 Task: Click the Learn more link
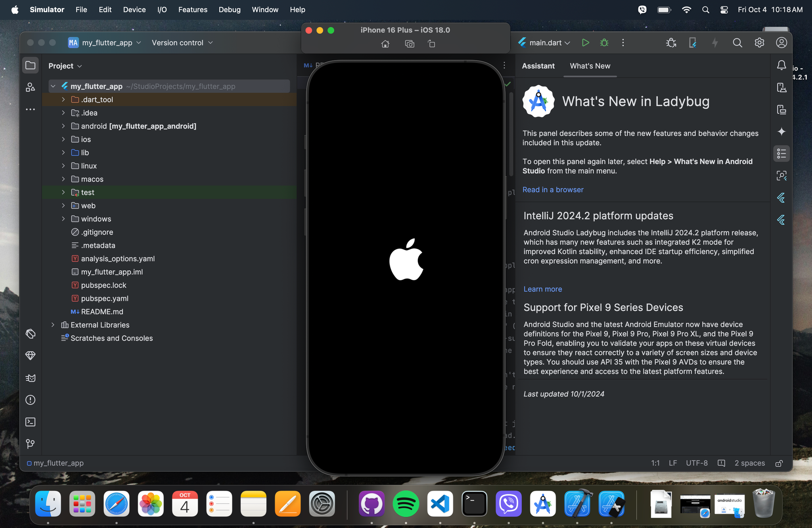(x=542, y=289)
